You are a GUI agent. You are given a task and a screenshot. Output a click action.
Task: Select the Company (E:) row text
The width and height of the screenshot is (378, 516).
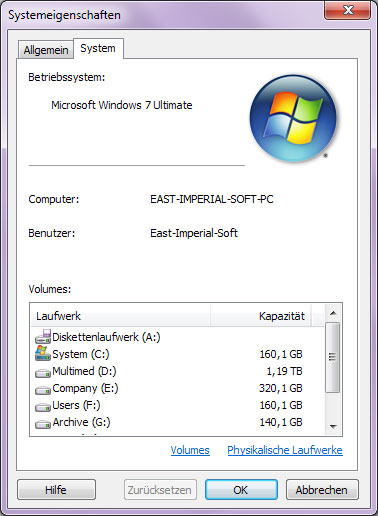[x=85, y=388]
